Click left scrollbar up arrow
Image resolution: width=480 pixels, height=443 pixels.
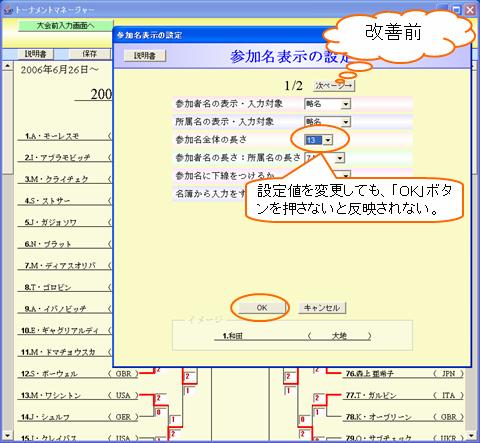7,66
